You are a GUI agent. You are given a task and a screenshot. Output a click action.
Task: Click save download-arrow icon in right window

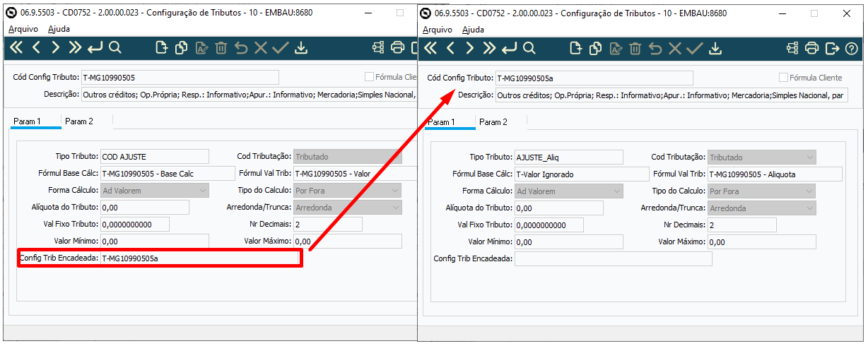(x=715, y=48)
